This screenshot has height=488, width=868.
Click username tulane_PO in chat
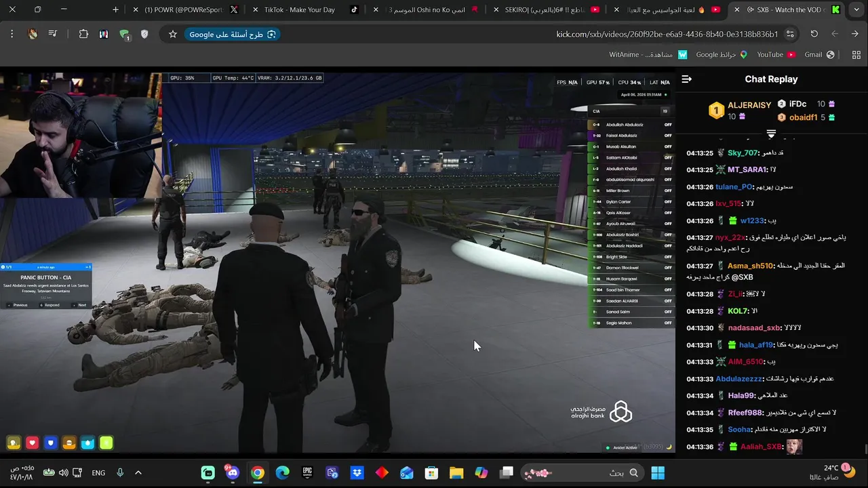pyautogui.click(x=734, y=187)
